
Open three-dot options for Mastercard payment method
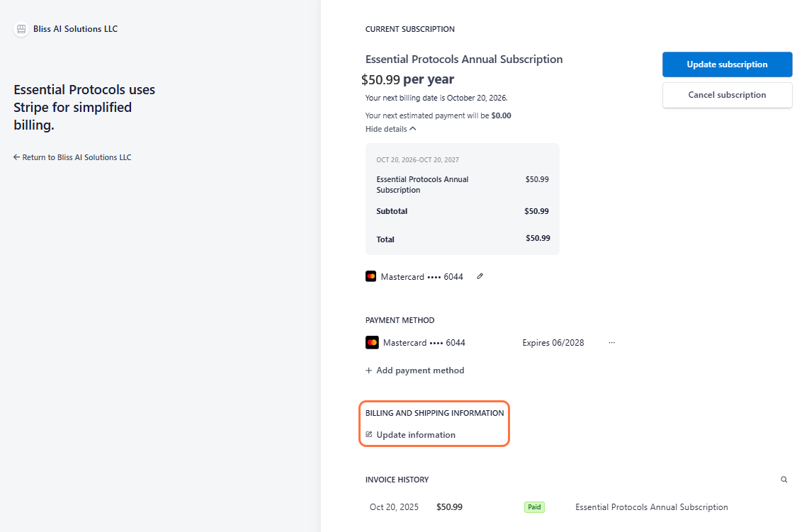(x=611, y=342)
